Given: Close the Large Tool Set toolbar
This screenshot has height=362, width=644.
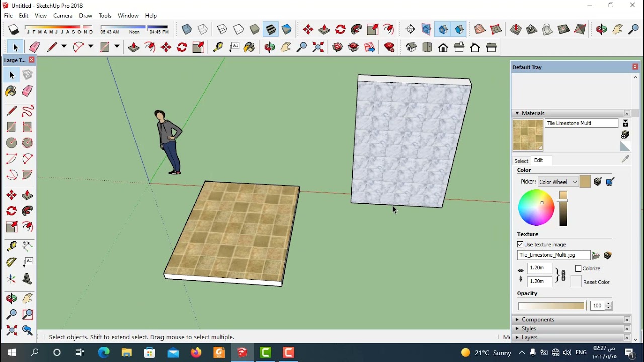Looking at the screenshot, I should coord(31,60).
